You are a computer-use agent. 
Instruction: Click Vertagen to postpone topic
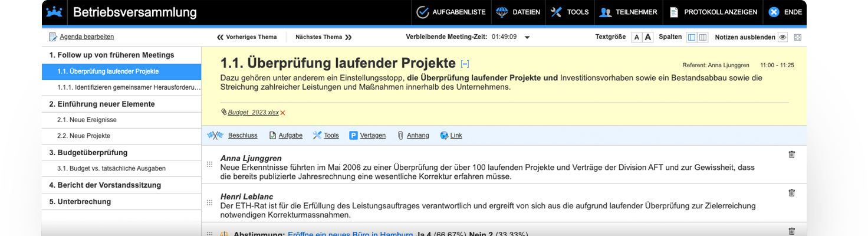373,135
